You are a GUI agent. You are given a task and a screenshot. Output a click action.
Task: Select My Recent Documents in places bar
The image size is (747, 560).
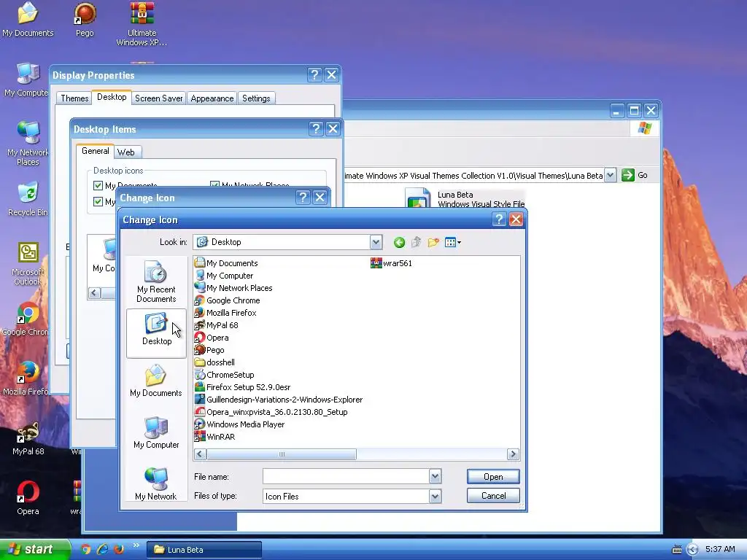pos(156,282)
